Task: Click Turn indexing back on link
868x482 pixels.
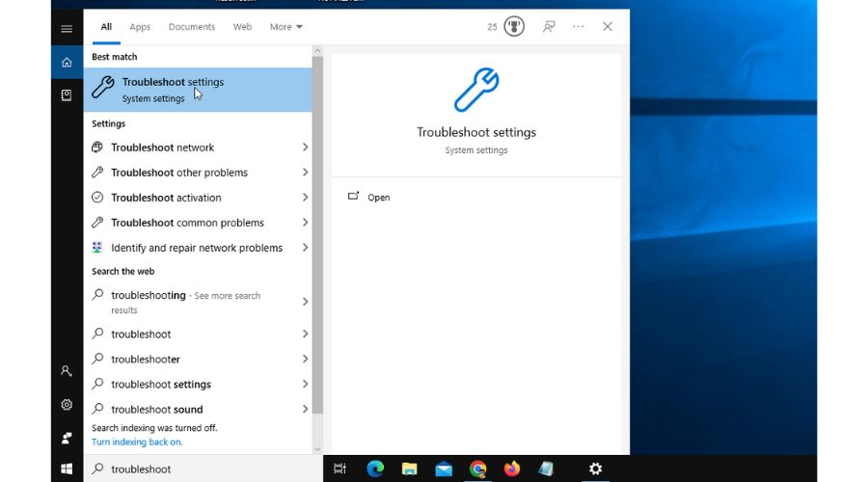Action: click(137, 442)
